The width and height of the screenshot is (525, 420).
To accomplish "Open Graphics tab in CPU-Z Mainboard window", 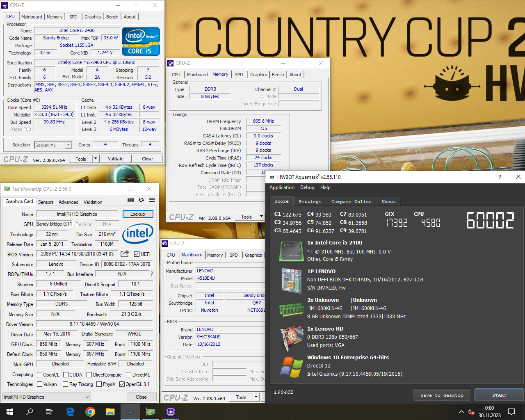I will click(253, 255).
